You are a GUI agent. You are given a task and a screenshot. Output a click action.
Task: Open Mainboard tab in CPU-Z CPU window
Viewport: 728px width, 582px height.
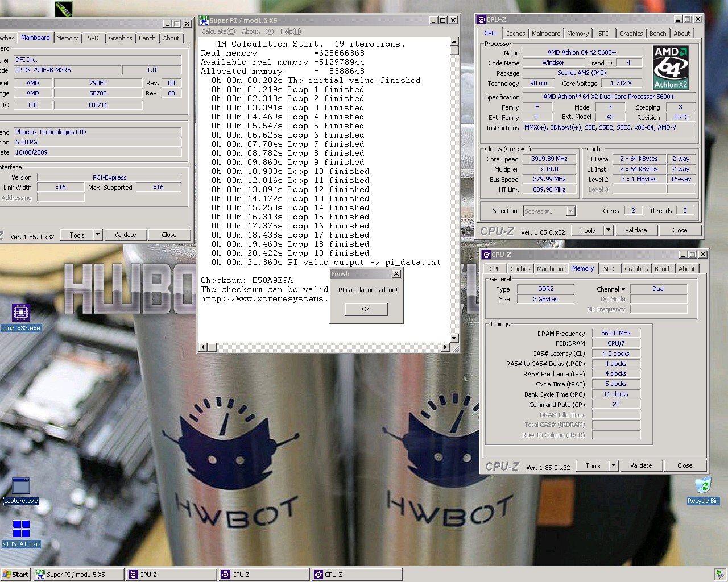tap(546, 34)
